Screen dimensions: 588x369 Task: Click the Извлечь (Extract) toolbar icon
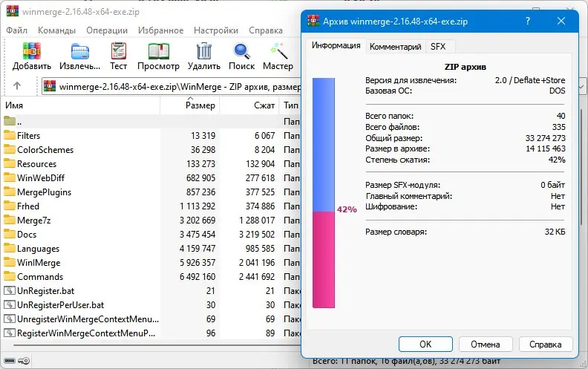80,51
